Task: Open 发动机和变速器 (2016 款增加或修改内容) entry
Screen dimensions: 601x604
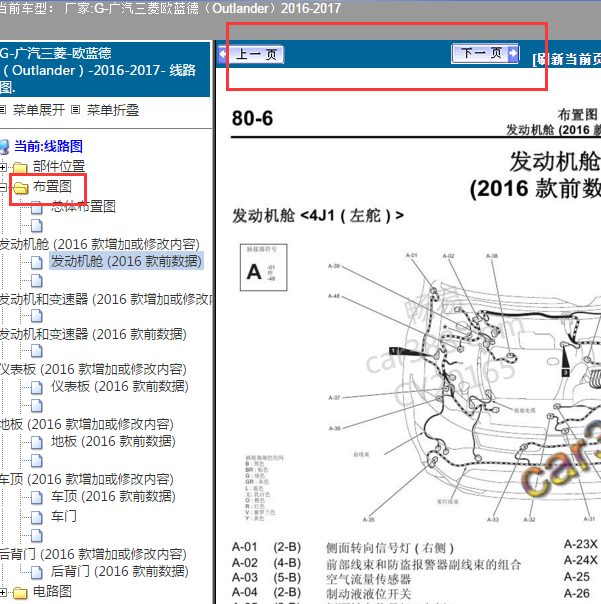Action: tap(106, 299)
